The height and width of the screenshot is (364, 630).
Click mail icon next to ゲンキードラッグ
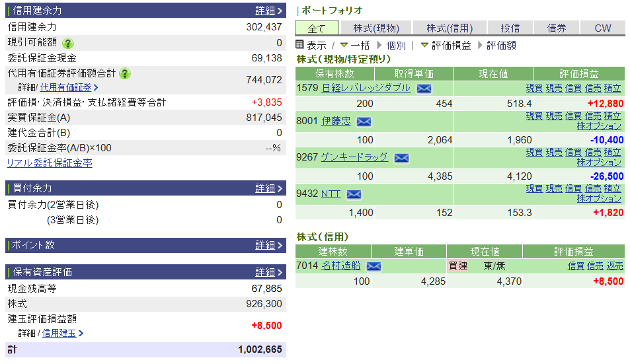pyautogui.click(x=401, y=158)
